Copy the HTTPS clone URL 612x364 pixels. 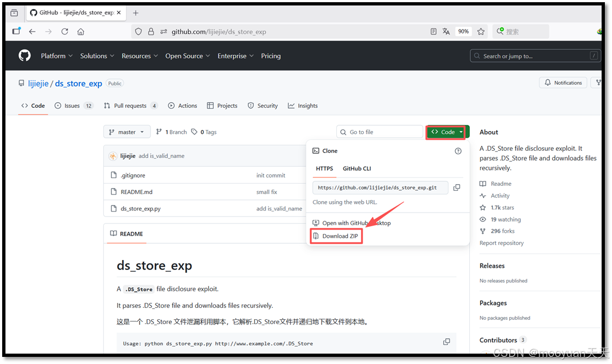pos(457,187)
